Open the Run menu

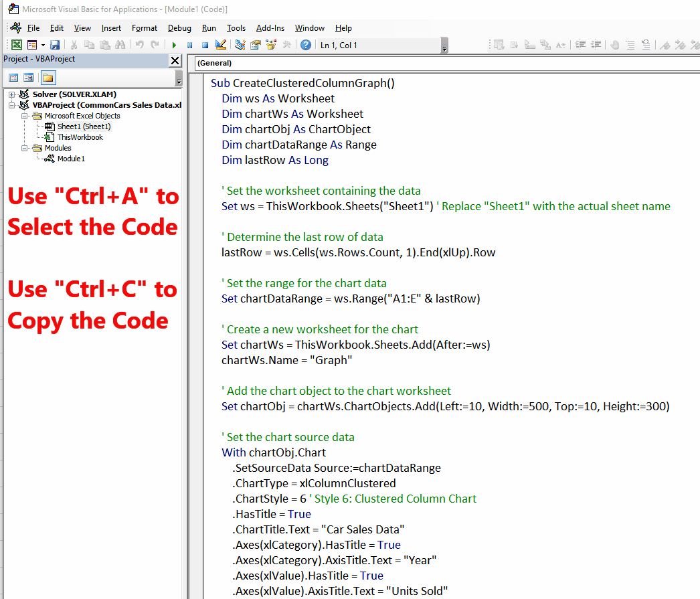[x=209, y=28]
